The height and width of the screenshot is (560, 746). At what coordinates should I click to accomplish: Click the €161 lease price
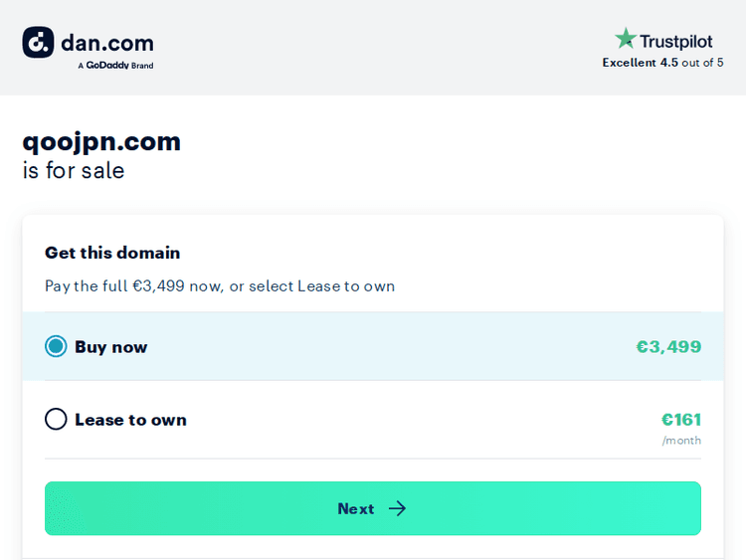681,420
